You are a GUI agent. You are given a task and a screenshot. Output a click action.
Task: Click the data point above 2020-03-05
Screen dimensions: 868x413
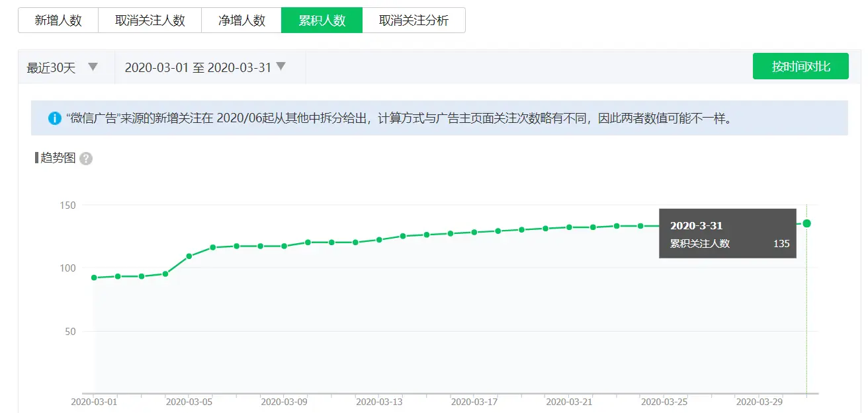pyautogui.click(x=189, y=256)
